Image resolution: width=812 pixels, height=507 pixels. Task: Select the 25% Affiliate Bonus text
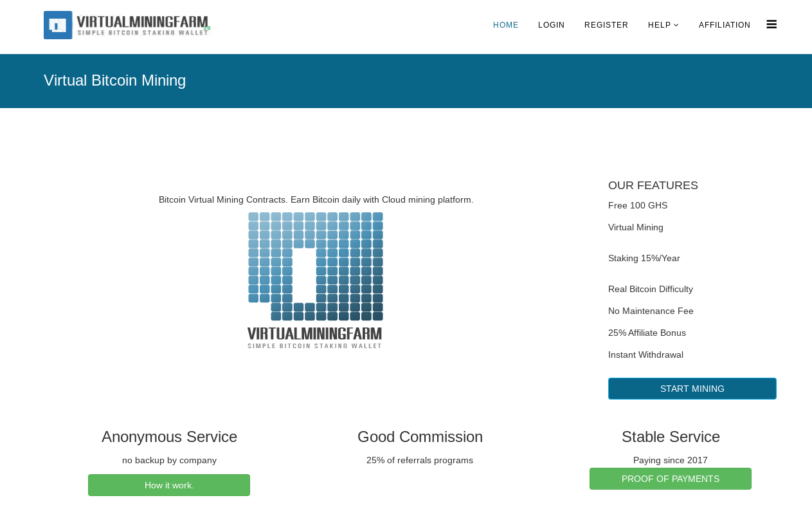[x=647, y=333]
